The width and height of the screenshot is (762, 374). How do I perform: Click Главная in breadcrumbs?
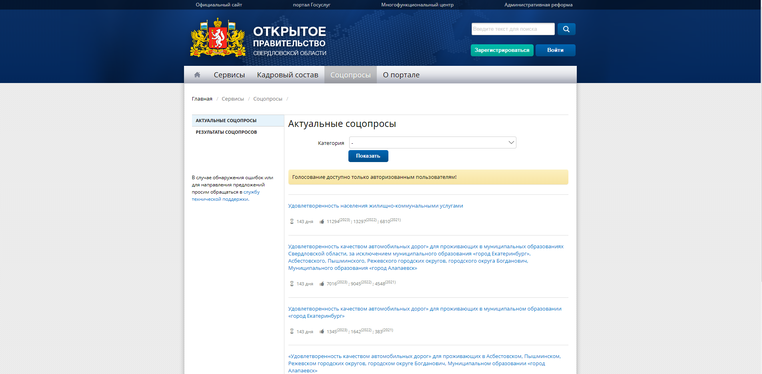click(202, 99)
